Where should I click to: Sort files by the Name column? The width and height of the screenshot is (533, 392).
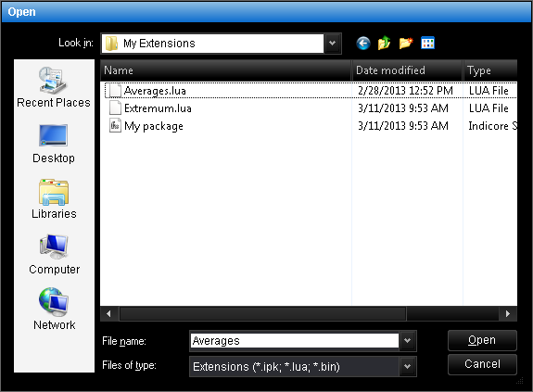pos(225,70)
